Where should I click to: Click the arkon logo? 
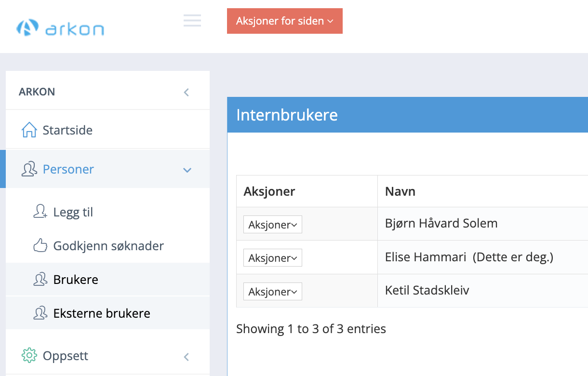pyautogui.click(x=60, y=27)
